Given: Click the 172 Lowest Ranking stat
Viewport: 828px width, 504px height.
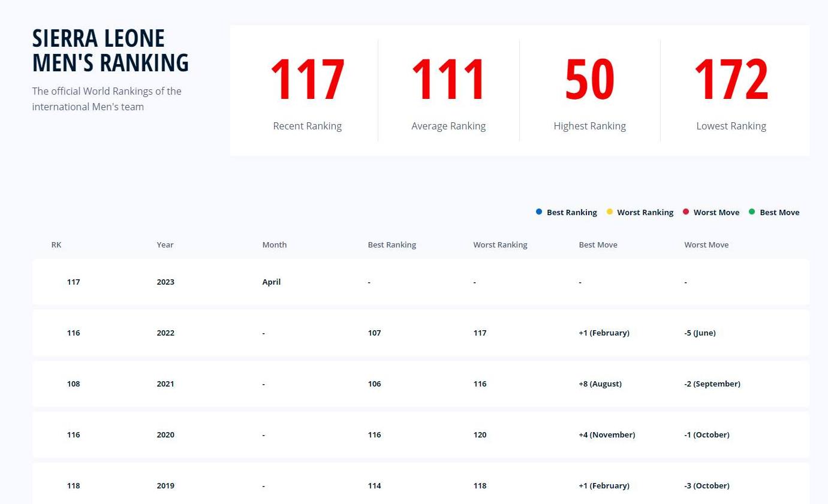Looking at the screenshot, I should tap(731, 80).
